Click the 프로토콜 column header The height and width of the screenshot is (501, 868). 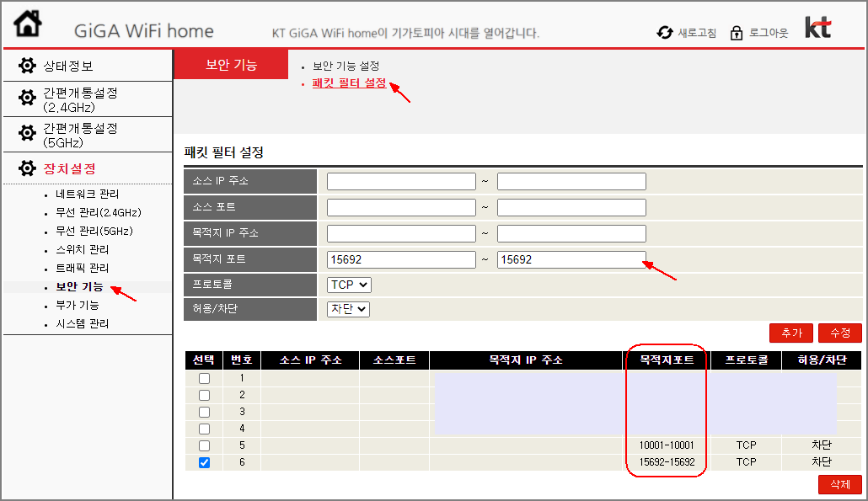746,360
